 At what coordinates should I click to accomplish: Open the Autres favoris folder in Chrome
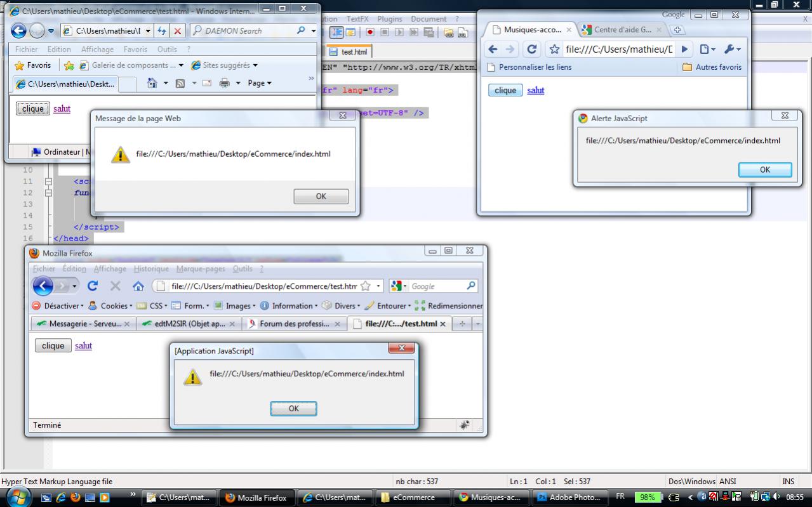[x=712, y=67]
